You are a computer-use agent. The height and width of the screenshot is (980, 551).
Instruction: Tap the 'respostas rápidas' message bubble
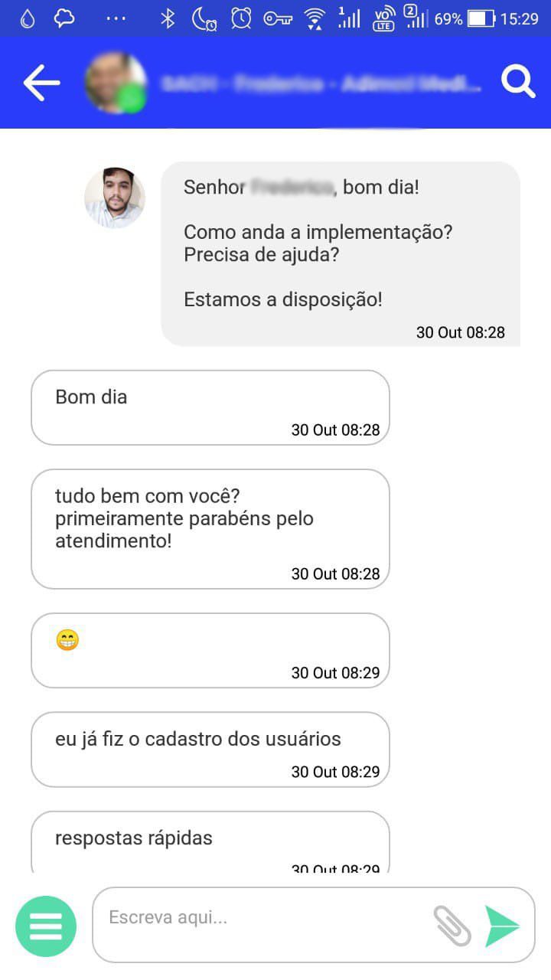[210, 841]
